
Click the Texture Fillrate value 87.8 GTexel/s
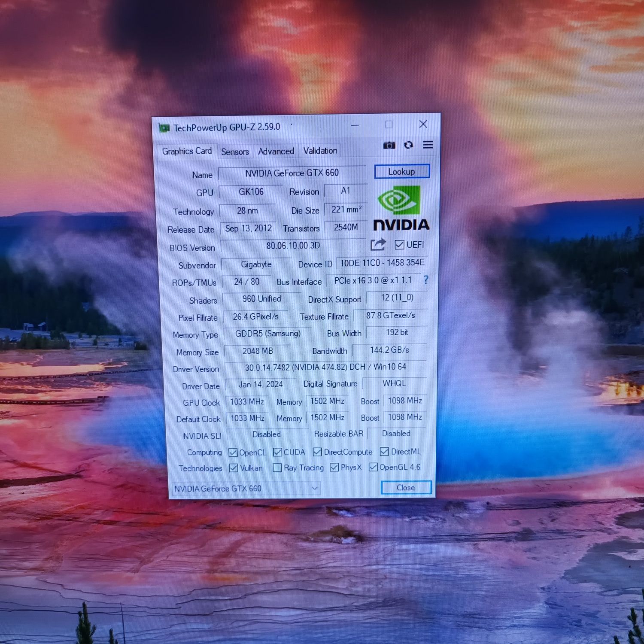[390, 316]
